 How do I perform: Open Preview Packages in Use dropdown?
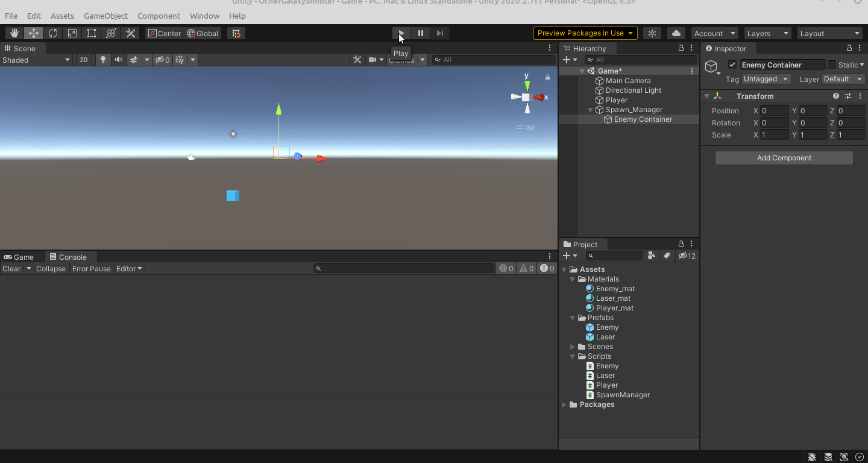(x=585, y=33)
